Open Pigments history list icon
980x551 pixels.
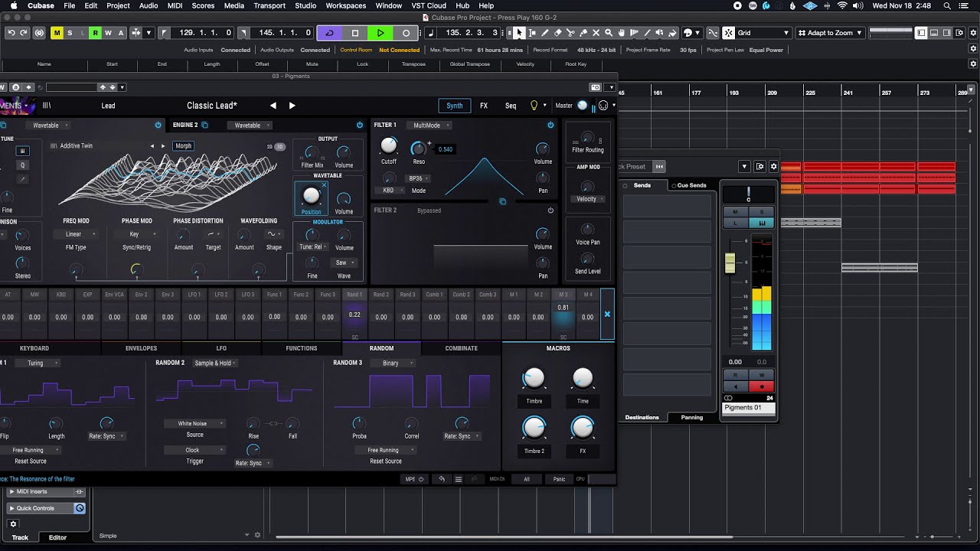click(459, 479)
